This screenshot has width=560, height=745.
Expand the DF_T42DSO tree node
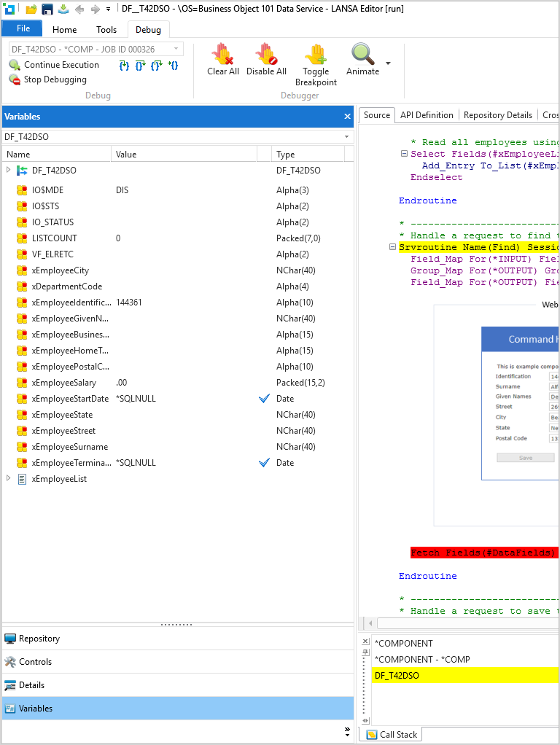pyautogui.click(x=9, y=170)
